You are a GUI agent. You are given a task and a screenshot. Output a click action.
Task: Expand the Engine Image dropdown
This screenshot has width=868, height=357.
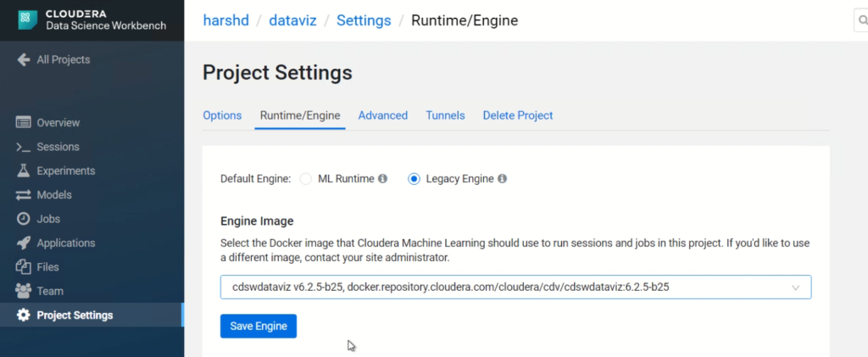pos(516,287)
